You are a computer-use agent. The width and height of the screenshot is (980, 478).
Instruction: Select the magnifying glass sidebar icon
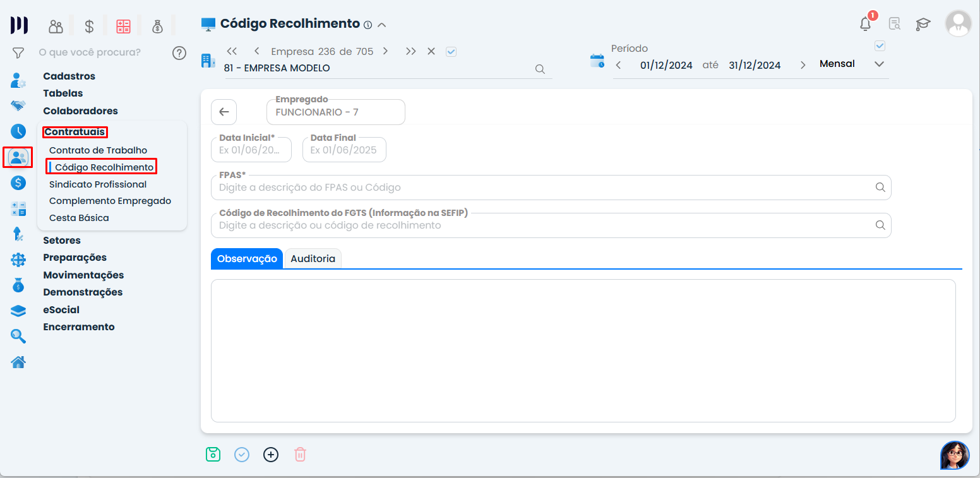18,336
